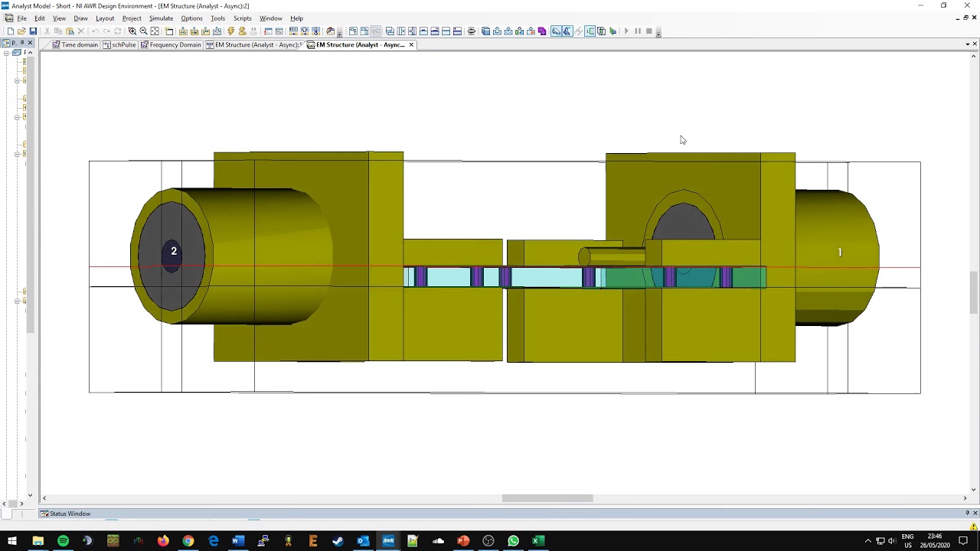Click the horizontal scrollbar thumb under the 3D view
Image resolution: width=980 pixels, height=551 pixels.
pos(547,498)
